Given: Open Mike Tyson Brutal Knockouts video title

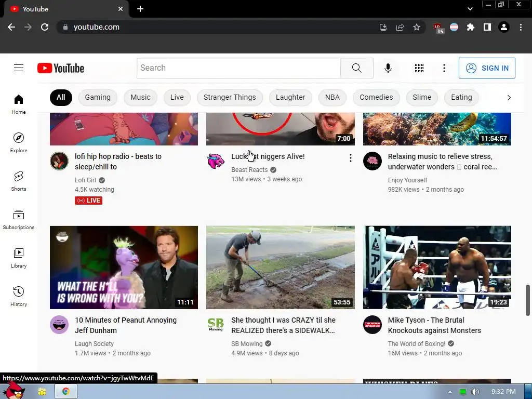Looking at the screenshot, I should pyautogui.click(x=434, y=325).
